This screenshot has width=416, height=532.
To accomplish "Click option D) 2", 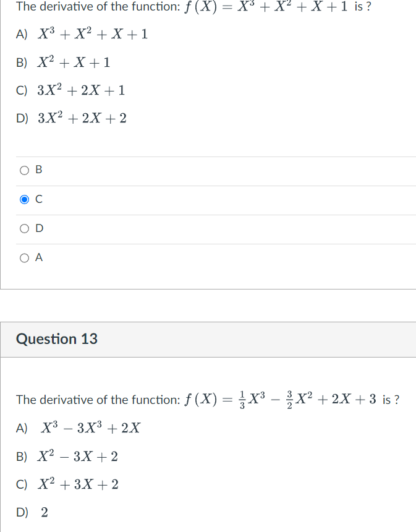I will coord(29,512).
